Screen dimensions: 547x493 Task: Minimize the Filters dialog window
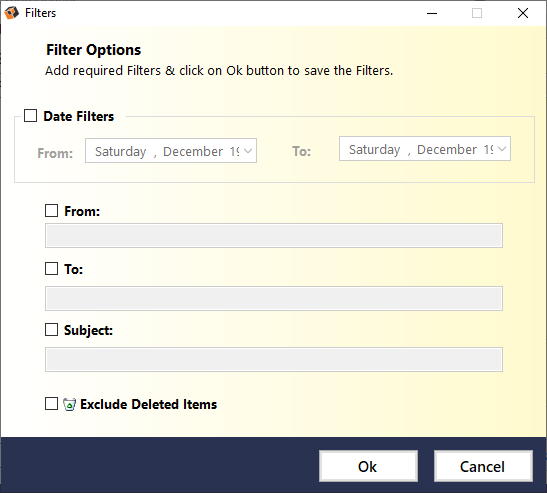point(432,13)
